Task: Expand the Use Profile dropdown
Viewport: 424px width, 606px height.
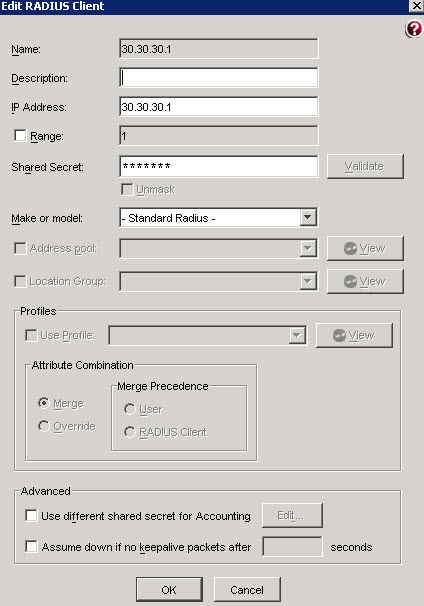Action: point(297,335)
